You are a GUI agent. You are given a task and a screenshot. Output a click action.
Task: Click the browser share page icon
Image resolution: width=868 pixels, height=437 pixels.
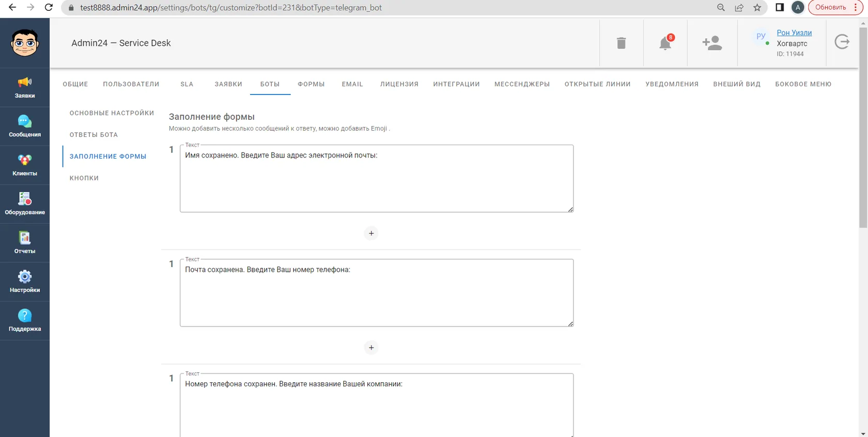(739, 8)
